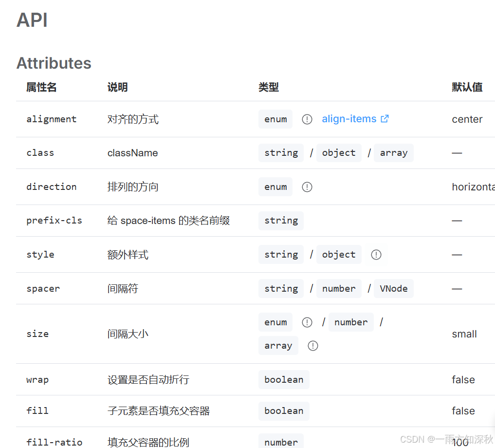Click the 'string' tag in prefix-cls row
Image resolution: width=495 pixels, height=448 pixels.
[281, 221]
